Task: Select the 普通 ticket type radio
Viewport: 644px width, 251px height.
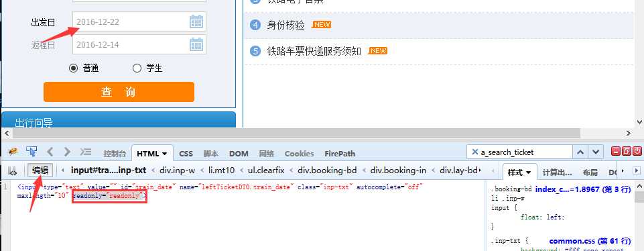Action: pos(74,68)
